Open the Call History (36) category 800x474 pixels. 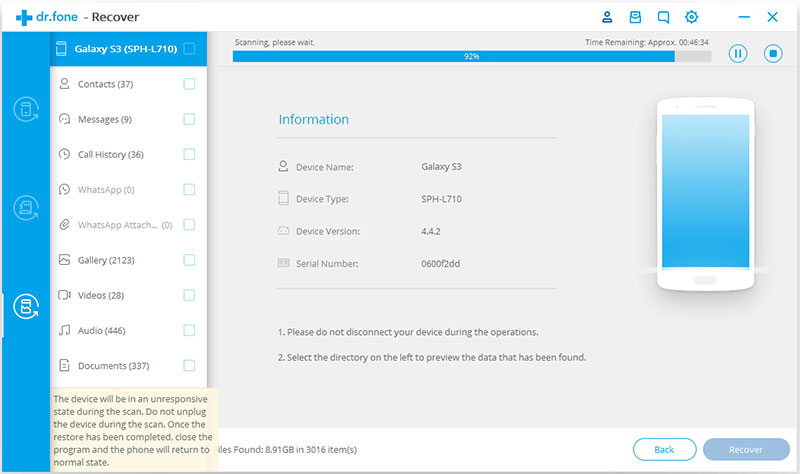(x=110, y=155)
